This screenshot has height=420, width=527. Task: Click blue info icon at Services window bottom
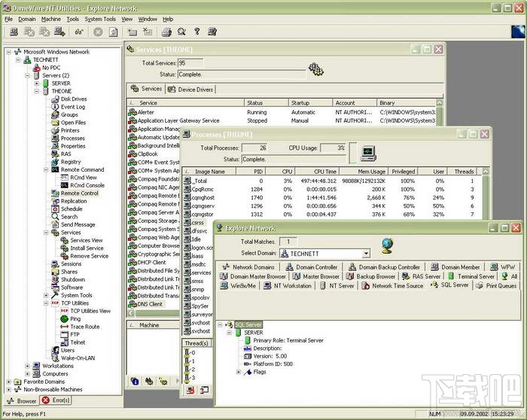tap(135, 382)
